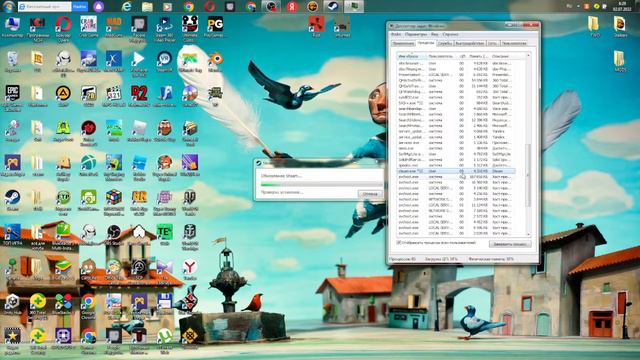The image size is (640, 360).
Task: Click the taskbar search input field
Action: pyautogui.click(x=44, y=7)
